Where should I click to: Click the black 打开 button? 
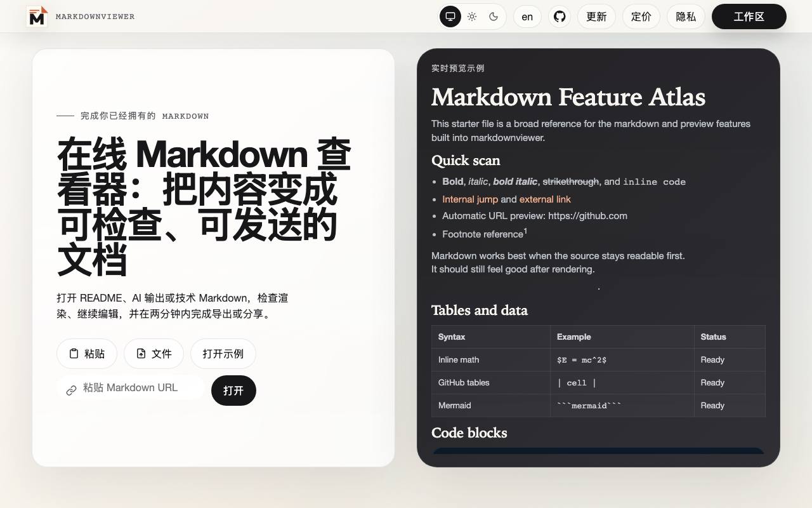point(233,391)
